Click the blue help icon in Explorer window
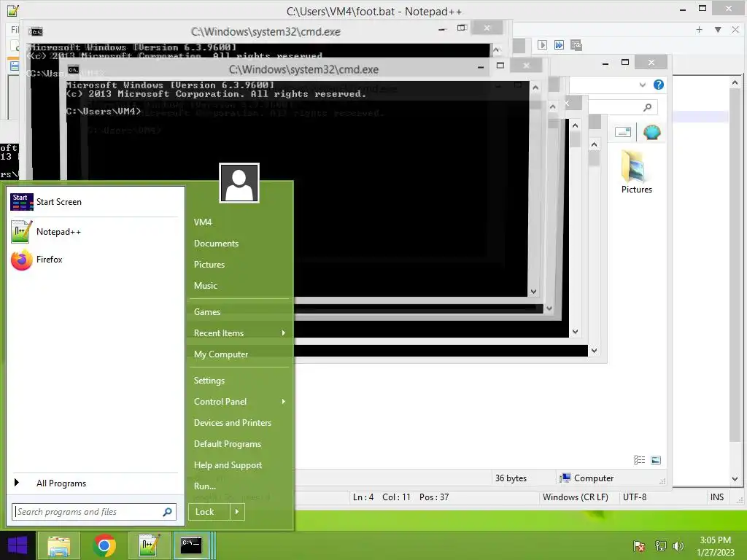The image size is (747, 560). (659, 85)
